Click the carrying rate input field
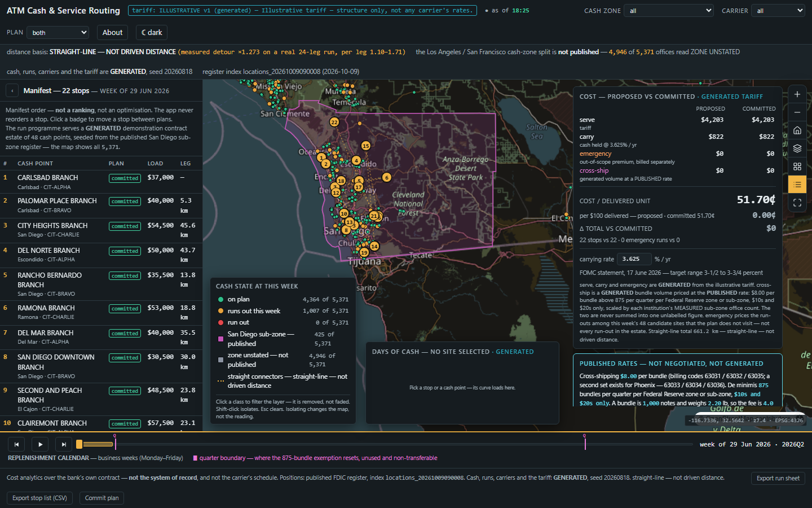 tap(634, 259)
